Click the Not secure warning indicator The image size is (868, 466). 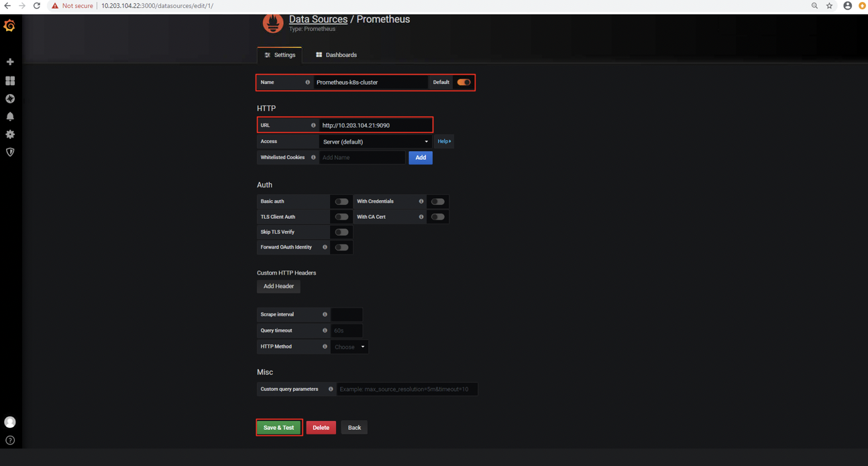72,6
